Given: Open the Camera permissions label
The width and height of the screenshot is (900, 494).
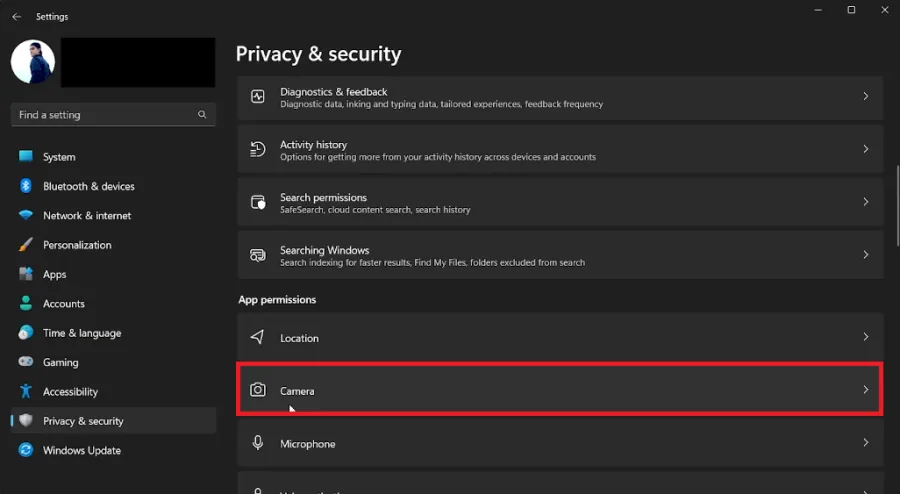Looking at the screenshot, I should pyautogui.click(x=297, y=391).
